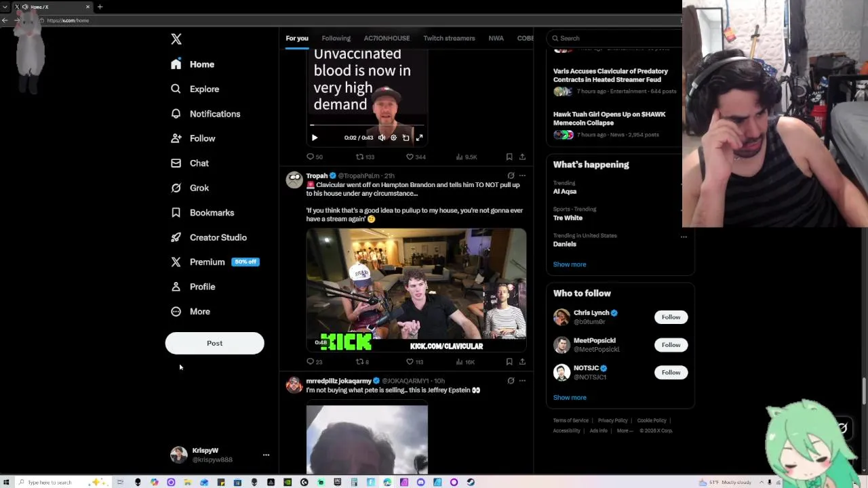The width and height of the screenshot is (868, 488).
Task: Open Creator Studio rocket icon
Action: [176, 237]
